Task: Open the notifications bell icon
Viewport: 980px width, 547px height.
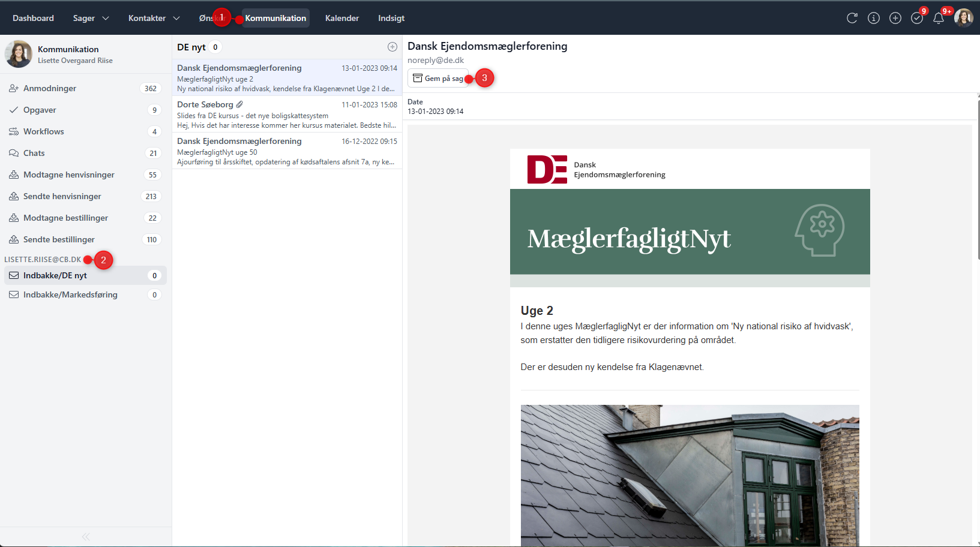Action: pos(939,18)
